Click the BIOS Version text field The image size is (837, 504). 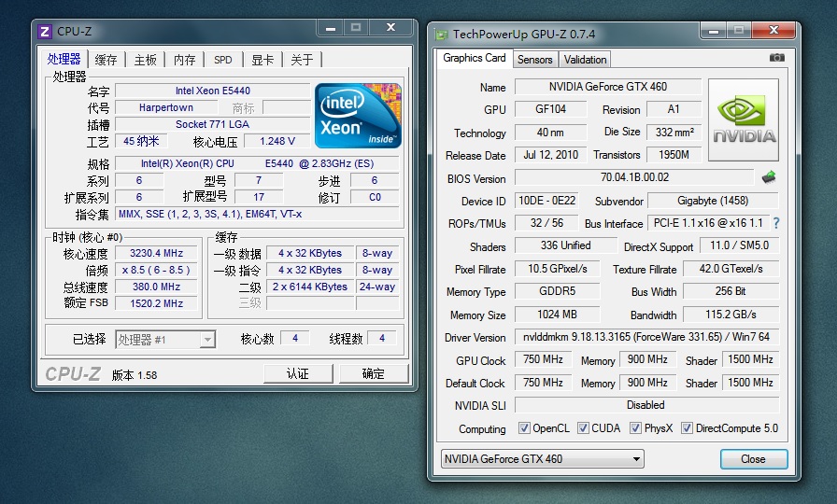pos(633,177)
